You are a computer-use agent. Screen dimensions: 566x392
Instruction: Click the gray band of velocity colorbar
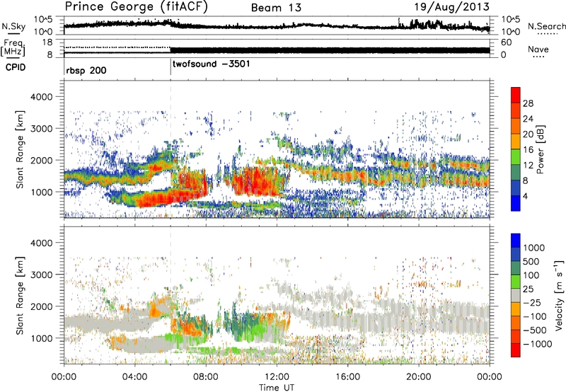(x=516, y=295)
